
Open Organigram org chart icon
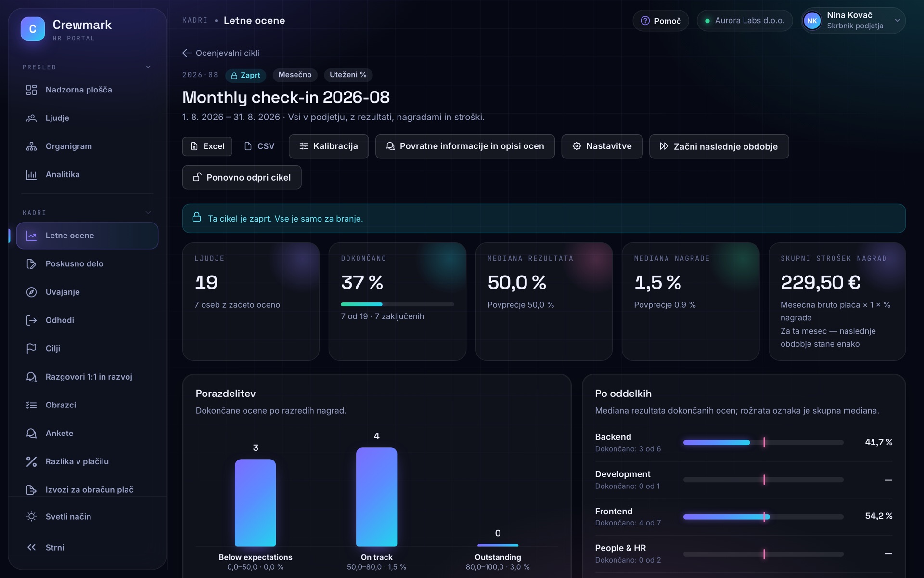point(31,146)
